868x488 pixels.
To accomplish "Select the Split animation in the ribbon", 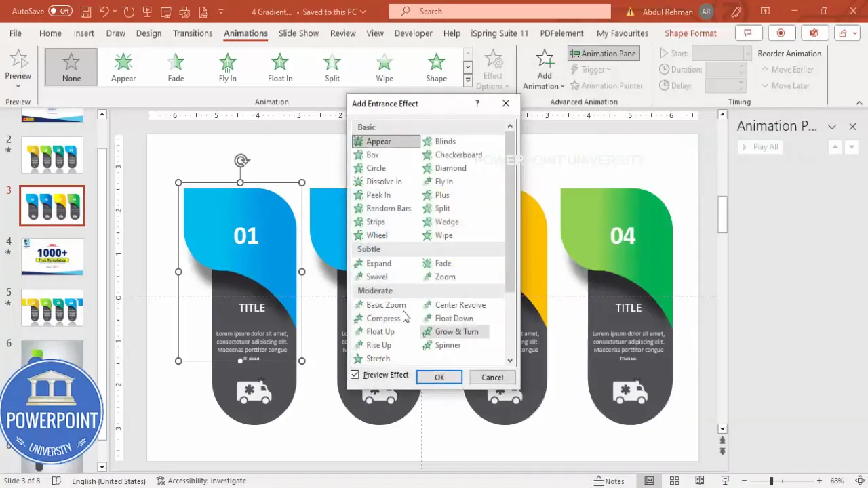I will click(x=332, y=64).
